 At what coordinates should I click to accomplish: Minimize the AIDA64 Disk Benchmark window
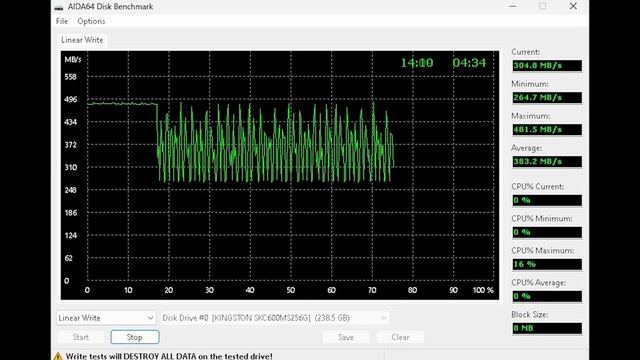tap(513, 6)
